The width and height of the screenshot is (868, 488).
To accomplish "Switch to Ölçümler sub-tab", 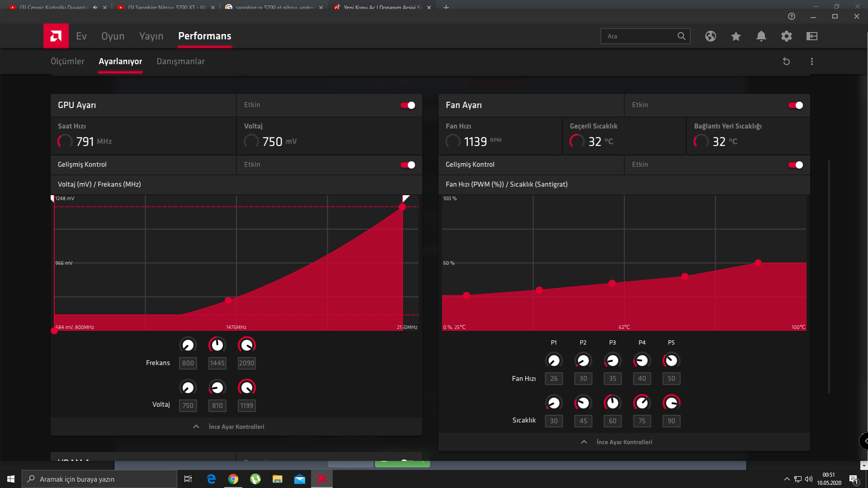I will click(x=67, y=61).
